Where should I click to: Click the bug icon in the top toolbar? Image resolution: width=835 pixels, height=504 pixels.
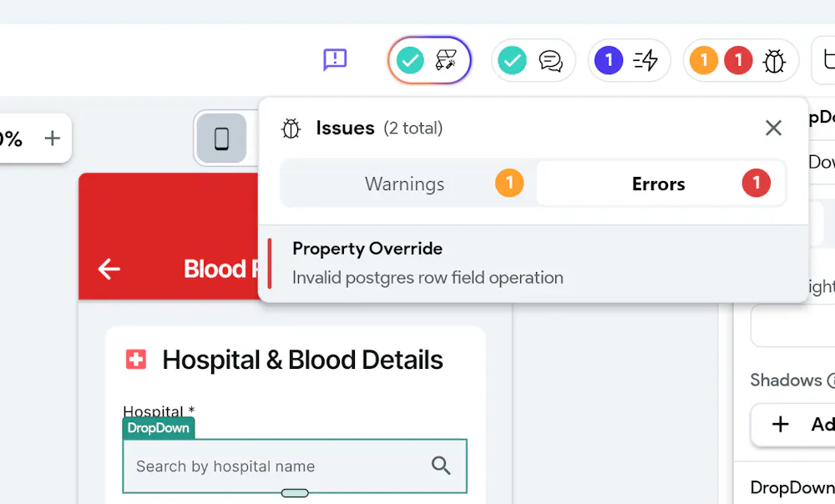774,61
